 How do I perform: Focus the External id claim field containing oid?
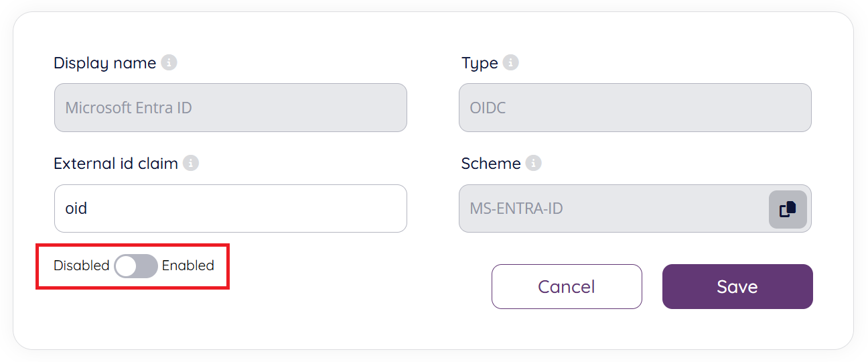pos(230,208)
